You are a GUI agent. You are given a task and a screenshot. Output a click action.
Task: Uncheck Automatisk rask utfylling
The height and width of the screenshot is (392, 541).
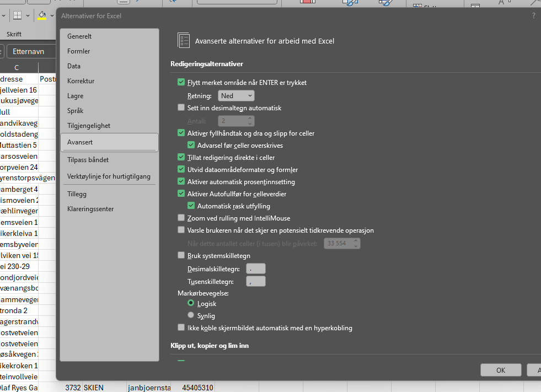click(x=191, y=206)
